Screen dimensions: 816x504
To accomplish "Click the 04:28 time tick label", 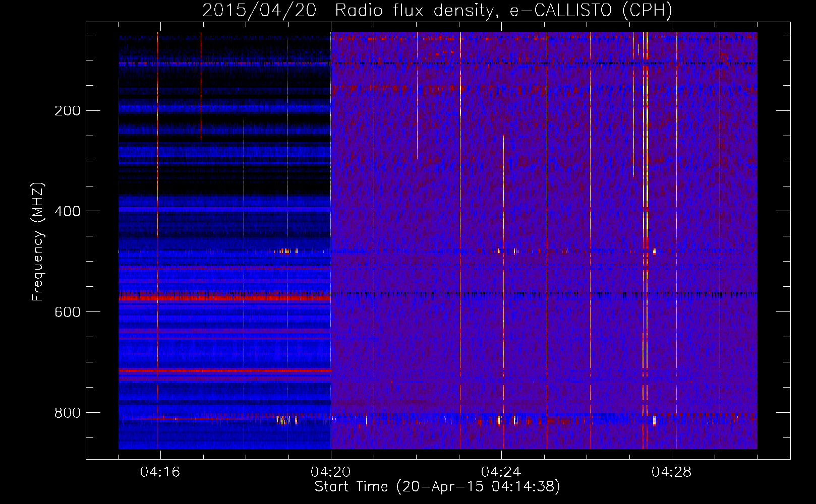I will 672,472.
